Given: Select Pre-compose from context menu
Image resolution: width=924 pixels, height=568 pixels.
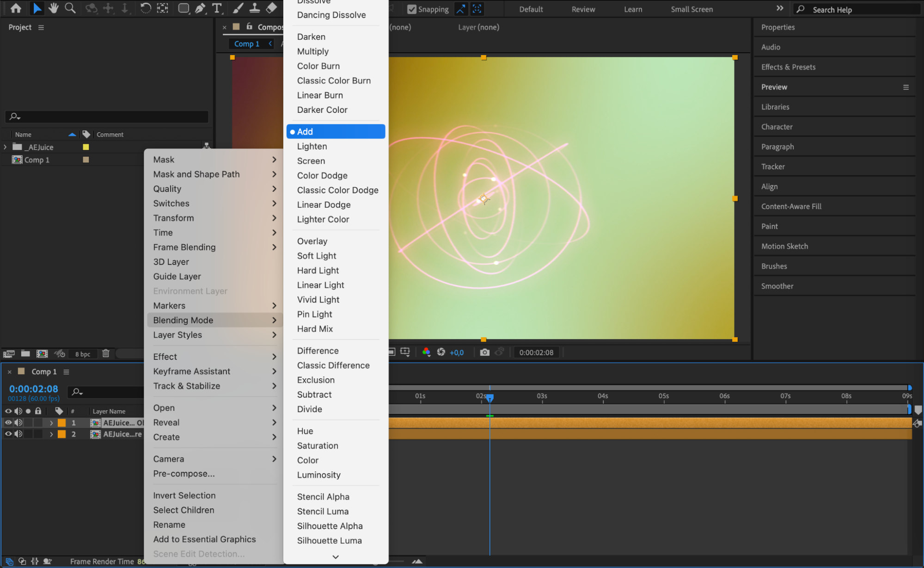Looking at the screenshot, I should point(184,474).
